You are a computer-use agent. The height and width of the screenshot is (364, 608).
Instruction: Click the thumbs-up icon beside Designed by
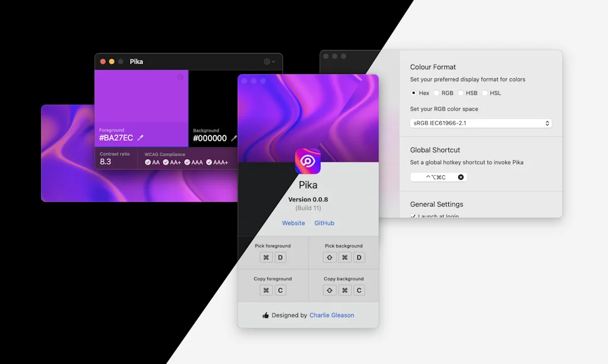click(265, 315)
